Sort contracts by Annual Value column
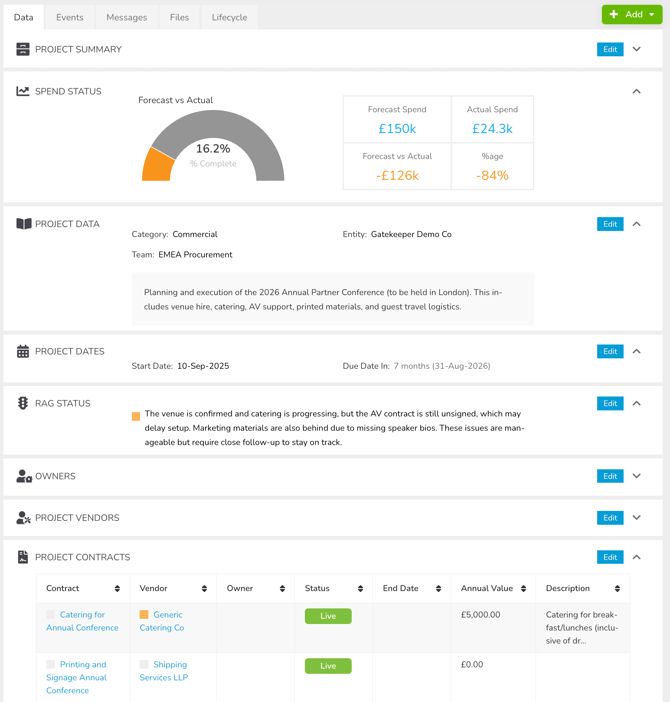The image size is (670, 702). (x=523, y=589)
